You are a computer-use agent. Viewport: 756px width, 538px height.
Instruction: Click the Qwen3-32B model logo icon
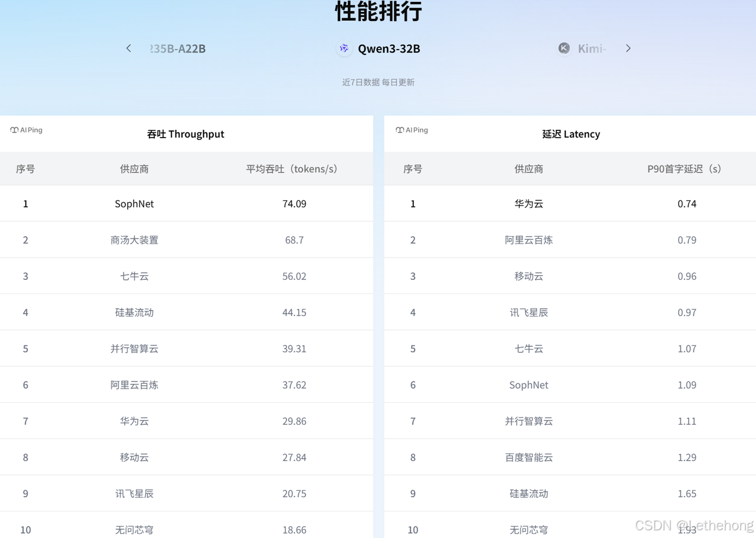tap(344, 48)
